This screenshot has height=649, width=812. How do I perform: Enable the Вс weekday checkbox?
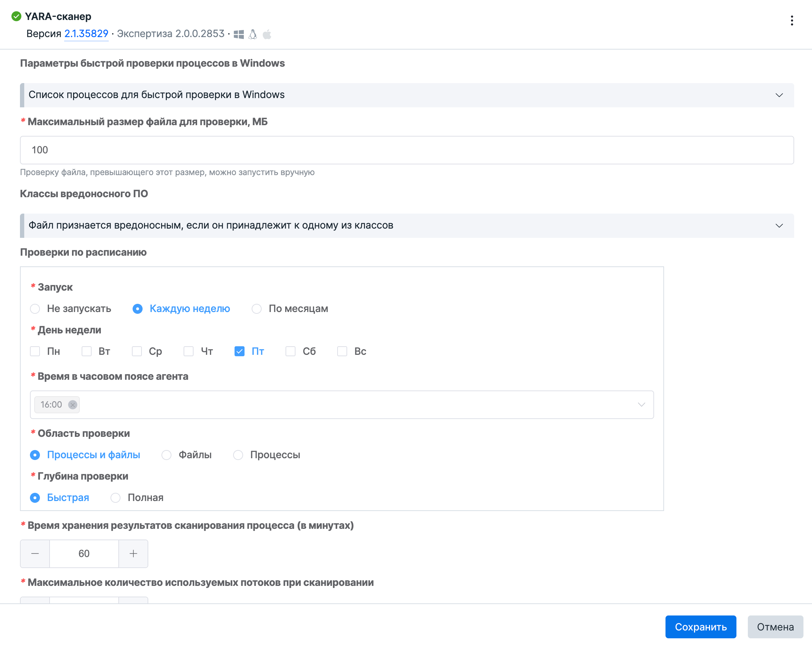[x=342, y=351]
